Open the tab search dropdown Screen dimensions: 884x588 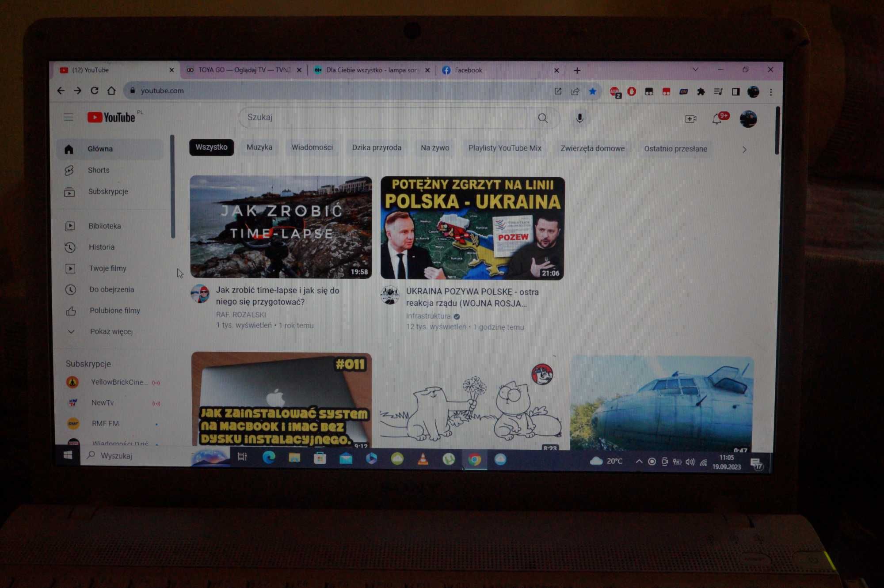tap(695, 69)
